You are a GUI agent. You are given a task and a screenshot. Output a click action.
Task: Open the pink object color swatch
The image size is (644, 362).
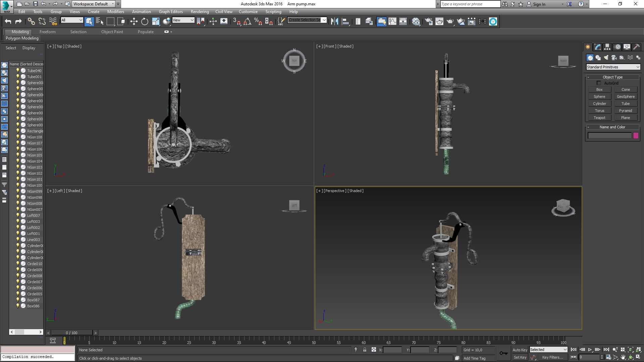636,135
